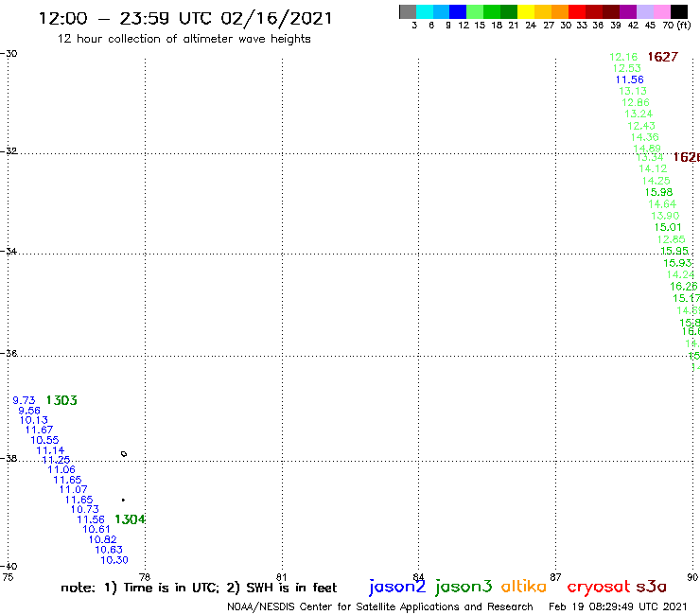The width and height of the screenshot is (700, 615).
Task: Select the wave height value 9.56
Action: point(29,410)
